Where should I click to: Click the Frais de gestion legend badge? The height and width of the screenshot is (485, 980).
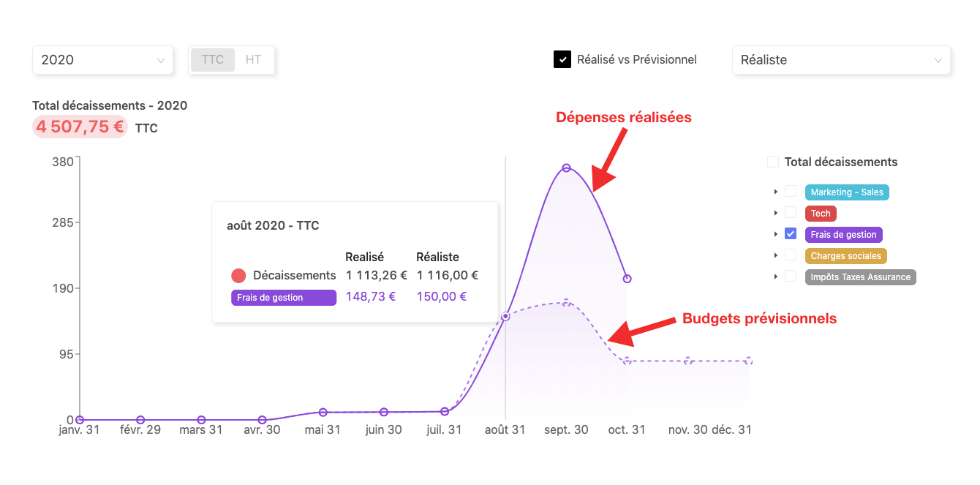point(843,233)
